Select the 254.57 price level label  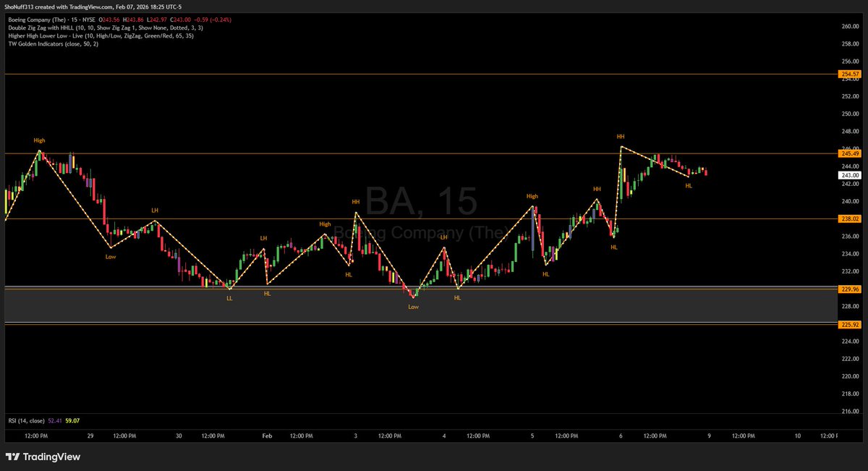pos(850,74)
